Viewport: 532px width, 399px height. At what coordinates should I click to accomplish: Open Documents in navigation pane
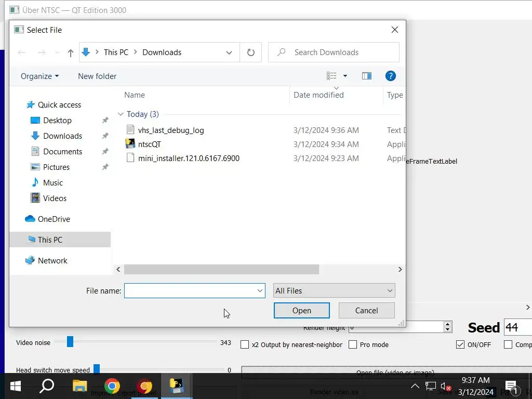(x=62, y=152)
